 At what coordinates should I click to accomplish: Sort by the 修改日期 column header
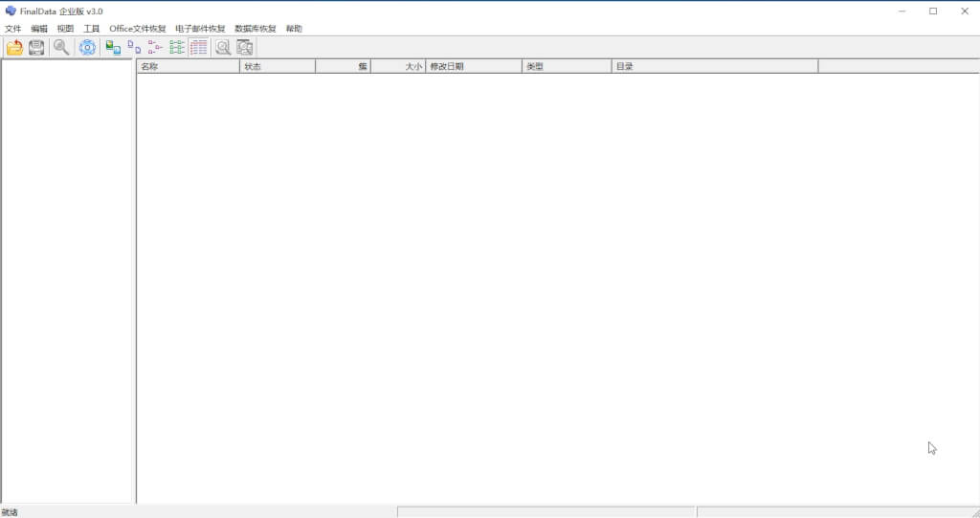tap(474, 66)
